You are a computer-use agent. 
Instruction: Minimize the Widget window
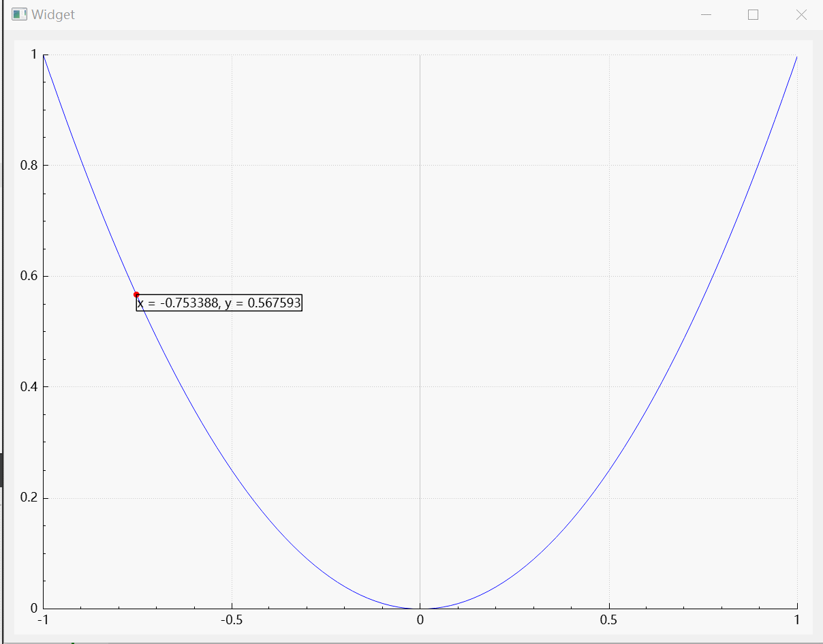(x=706, y=14)
